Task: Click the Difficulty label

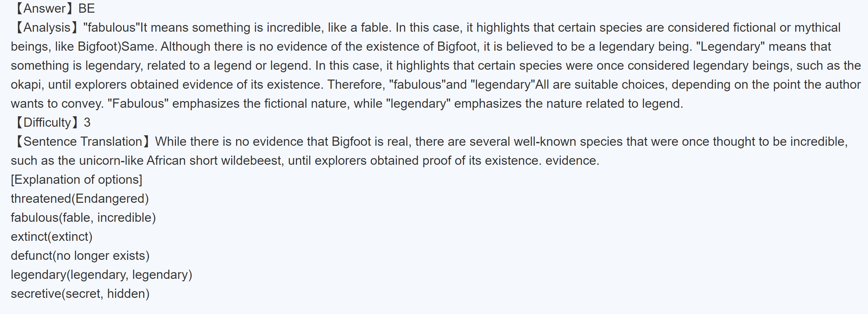Action: (47, 122)
